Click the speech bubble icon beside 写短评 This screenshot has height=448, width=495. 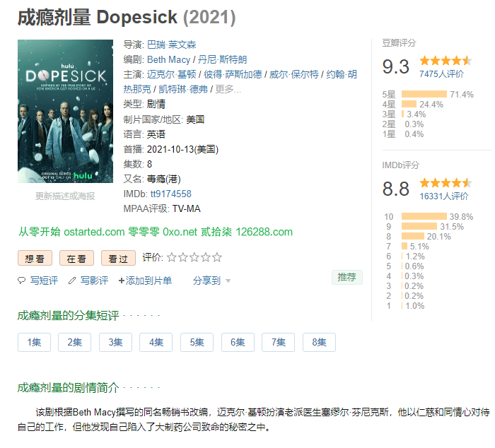[x=21, y=280]
